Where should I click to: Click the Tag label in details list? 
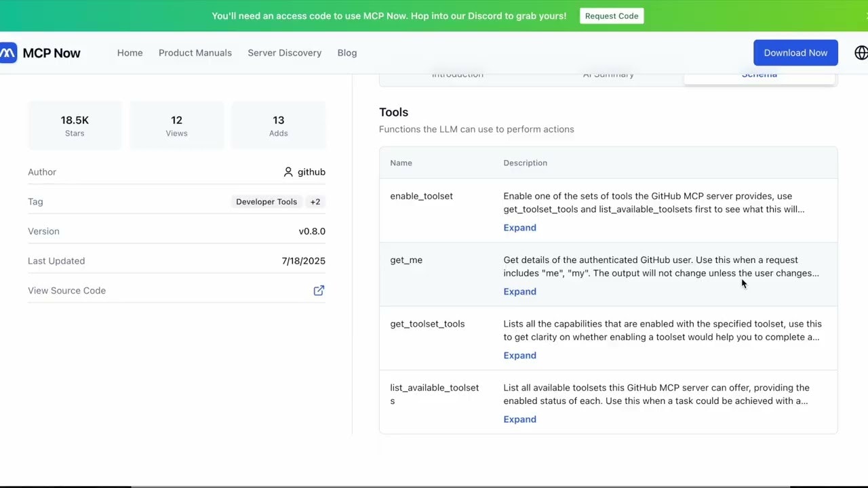[35, 202]
